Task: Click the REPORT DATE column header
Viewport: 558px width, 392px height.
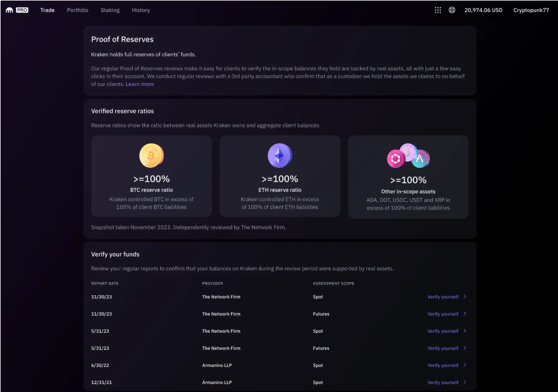Action: (105, 283)
